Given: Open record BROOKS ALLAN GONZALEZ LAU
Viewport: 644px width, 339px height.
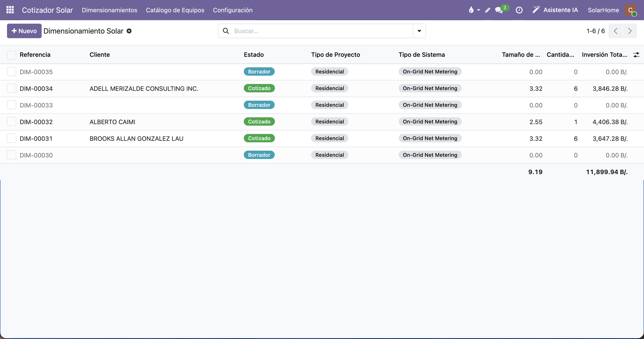Looking at the screenshot, I should [137, 139].
